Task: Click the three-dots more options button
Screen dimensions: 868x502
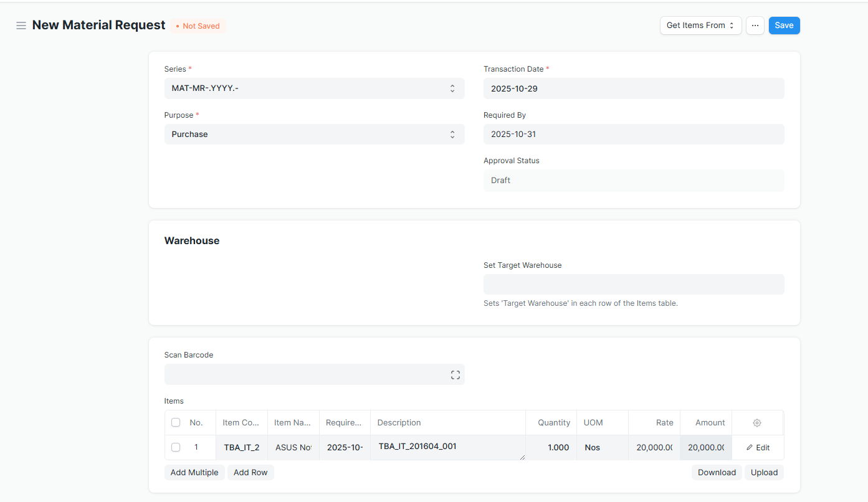Action: tap(755, 26)
